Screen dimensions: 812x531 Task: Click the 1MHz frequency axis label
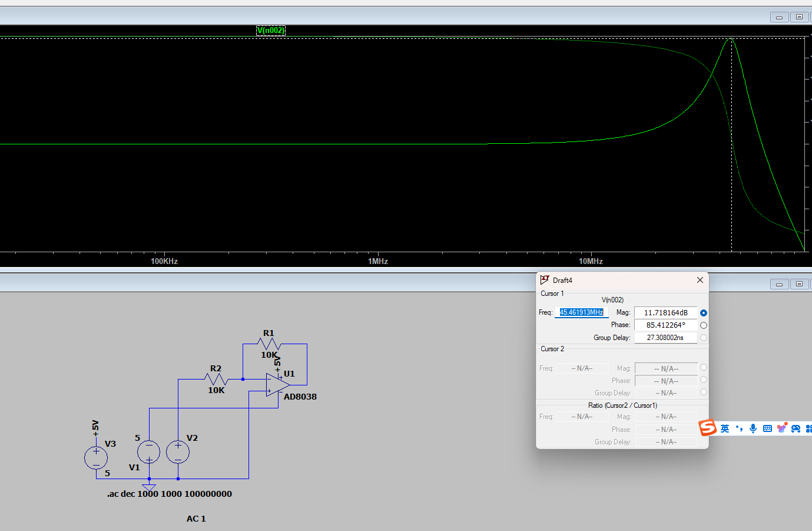coord(378,261)
